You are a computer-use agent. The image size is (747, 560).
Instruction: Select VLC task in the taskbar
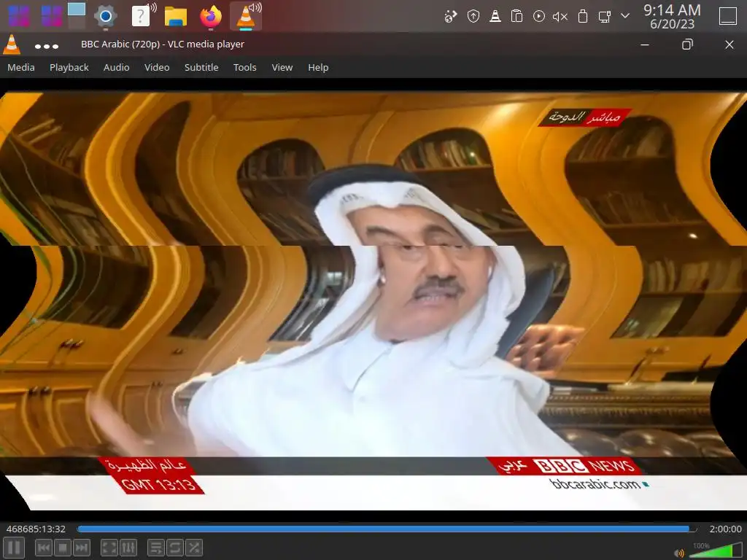(246, 16)
